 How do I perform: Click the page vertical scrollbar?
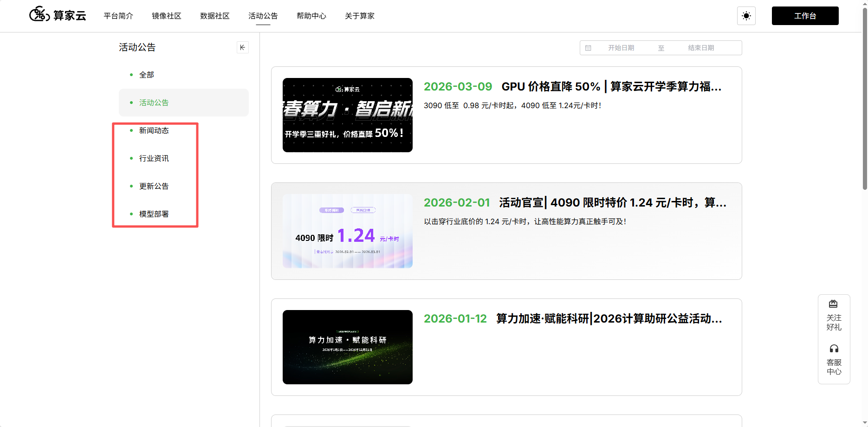click(865, 100)
